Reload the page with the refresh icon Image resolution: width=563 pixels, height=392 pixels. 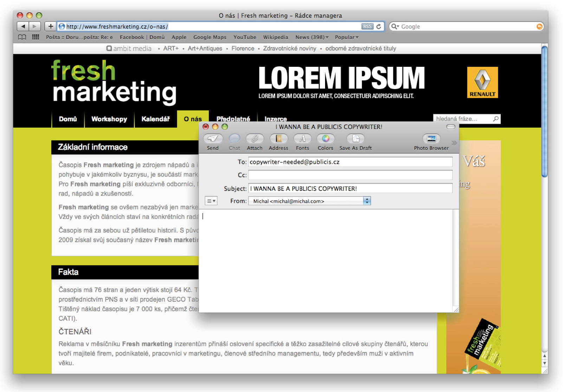coord(378,26)
